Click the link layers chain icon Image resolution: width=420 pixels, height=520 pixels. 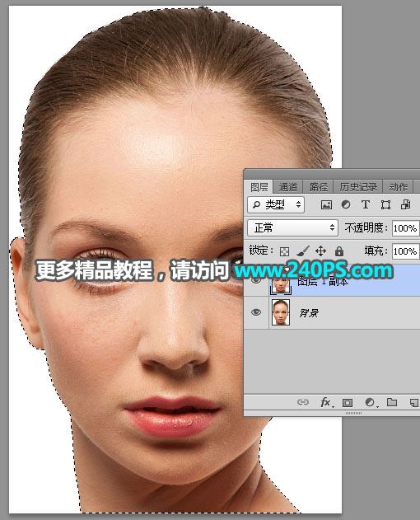pos(303,402)
